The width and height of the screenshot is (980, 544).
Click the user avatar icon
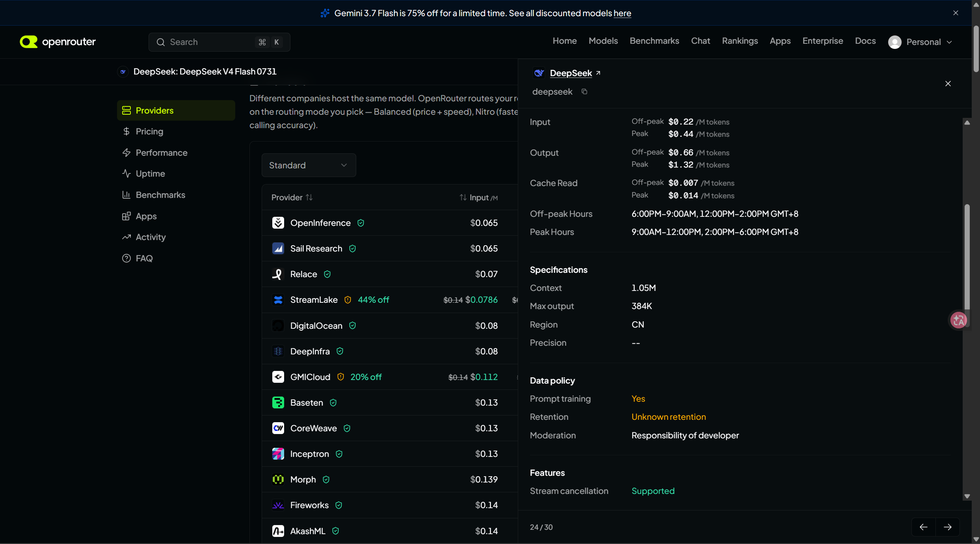click(894, 42)
